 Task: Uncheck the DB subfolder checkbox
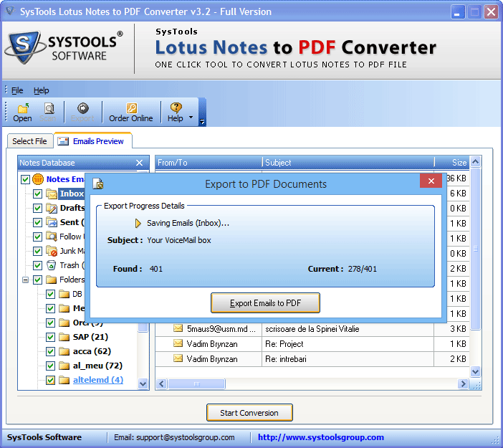click(50, 295)
